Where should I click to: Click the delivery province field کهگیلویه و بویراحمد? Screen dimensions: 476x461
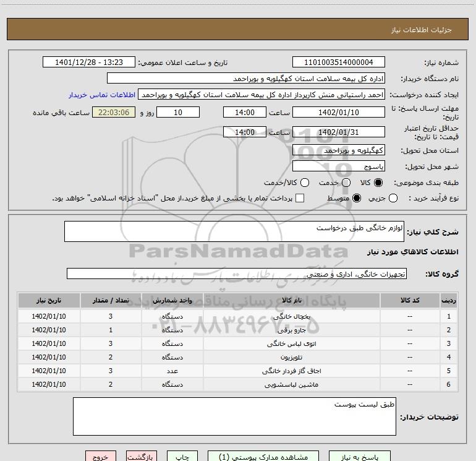tap(339, 150)
